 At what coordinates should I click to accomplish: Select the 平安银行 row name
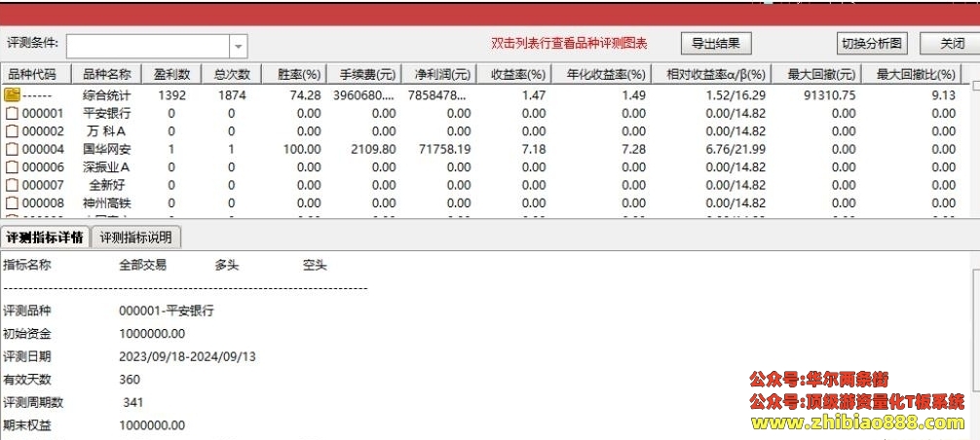click(107, 114)
